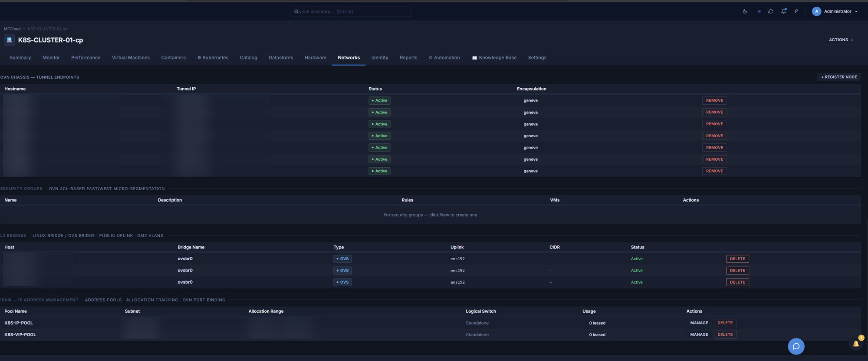This screenshot has width=868, height=361.
Task: Click the K8S-CLUSTER-01-cp page title
Action: (x=50, y=40)
